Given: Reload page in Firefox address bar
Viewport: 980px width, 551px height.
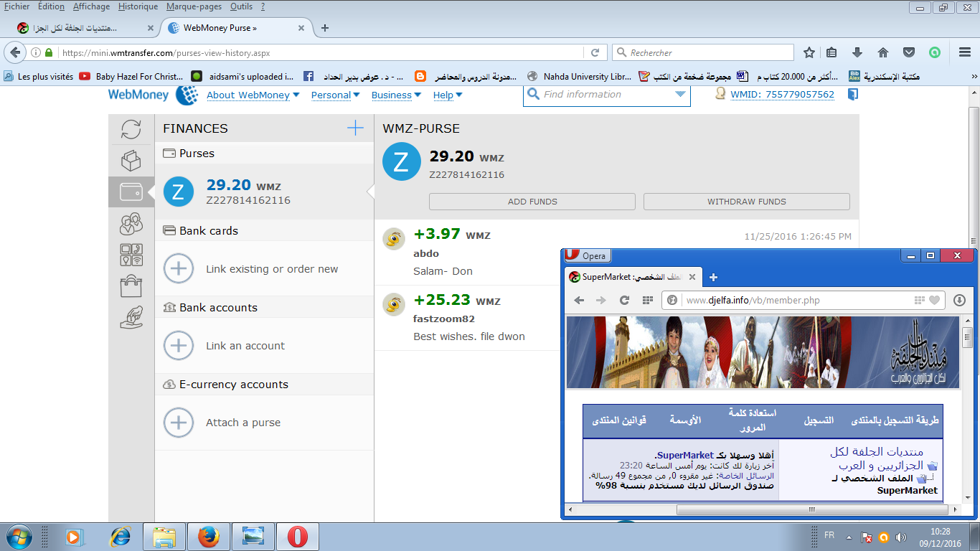Looking at the screenshot, I should 595,52.
